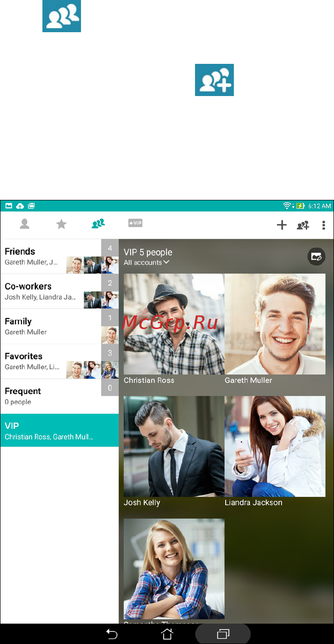Screen dimensions: 334x644
Task: Tap the edit group cover photo icon
Action: (x=316, y=256)
